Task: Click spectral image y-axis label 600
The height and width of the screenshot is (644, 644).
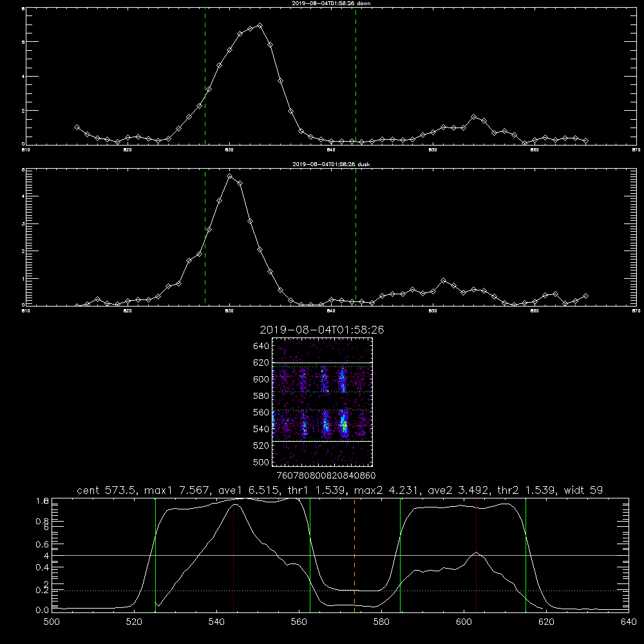Action: coord(261,379)
